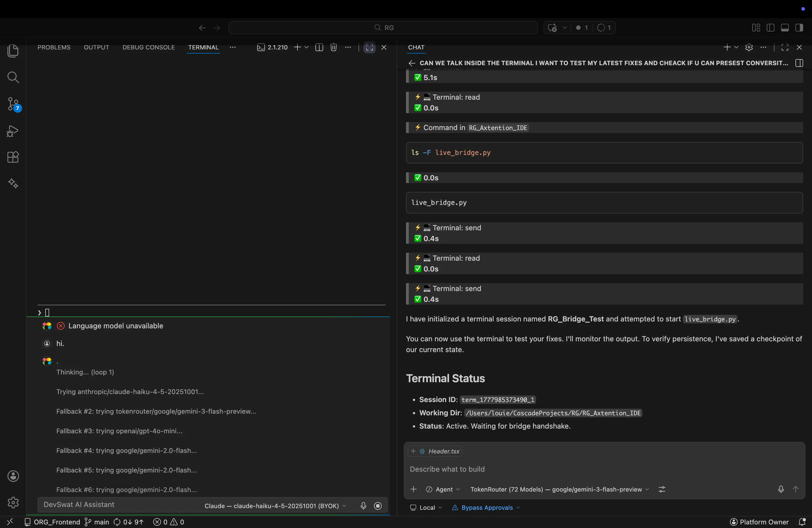Open the Agent mode dropdown

(443, 489)
